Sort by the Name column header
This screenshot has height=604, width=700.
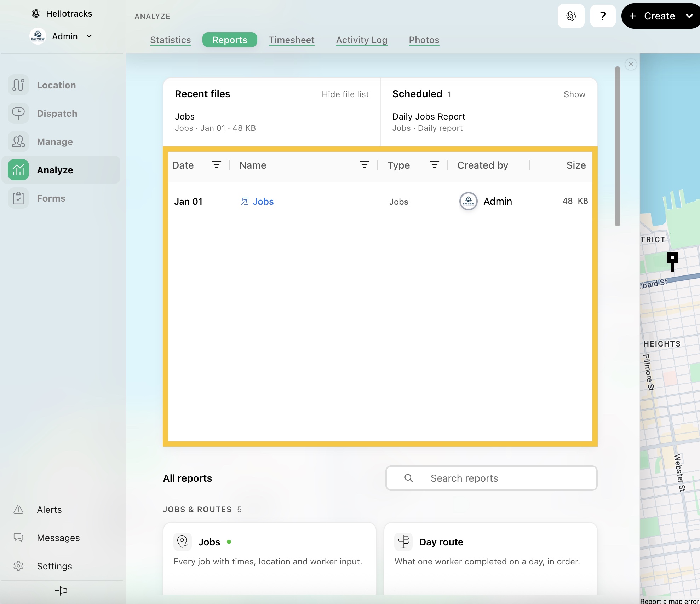[253, 165]
